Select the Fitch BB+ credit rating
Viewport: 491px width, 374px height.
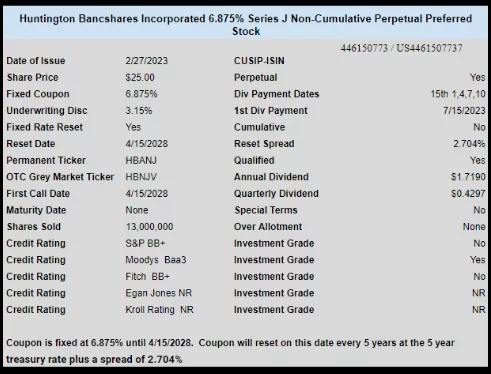pyautogui.click(x=147, y=277)
